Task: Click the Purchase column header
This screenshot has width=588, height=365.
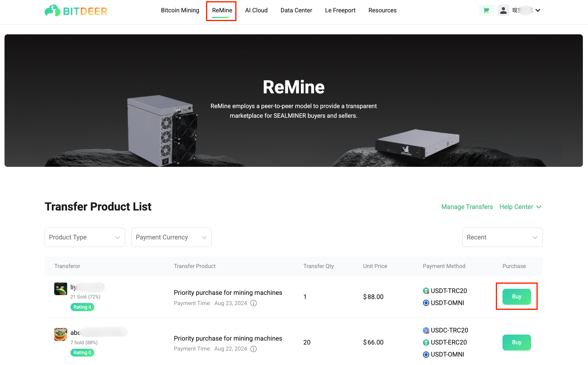Action: point(514,266)
